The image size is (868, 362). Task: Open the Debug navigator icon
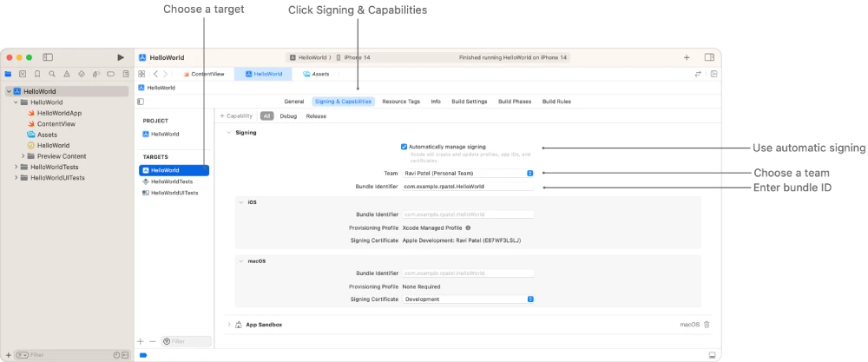(95, 74)
